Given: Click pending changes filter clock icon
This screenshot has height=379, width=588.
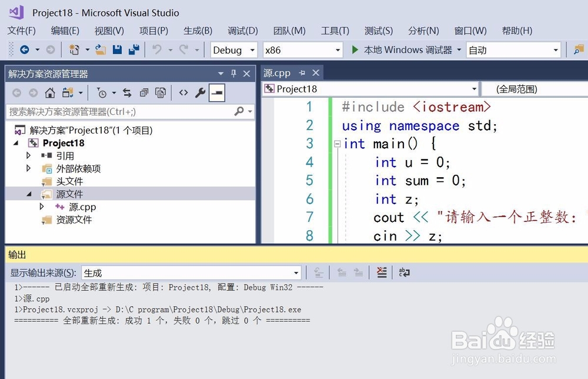Looking at the screenshot, I should click(102, 92).
